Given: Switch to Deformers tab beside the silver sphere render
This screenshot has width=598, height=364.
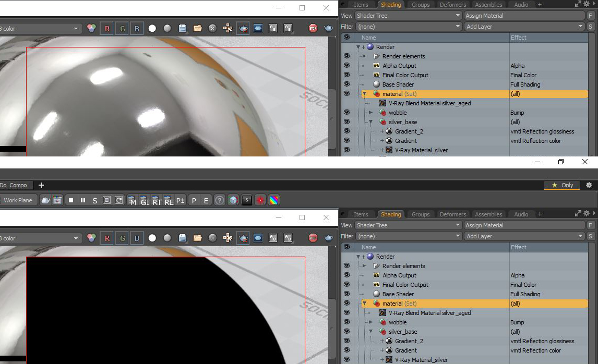Looking at the screenshot, I should click(453, 5).
